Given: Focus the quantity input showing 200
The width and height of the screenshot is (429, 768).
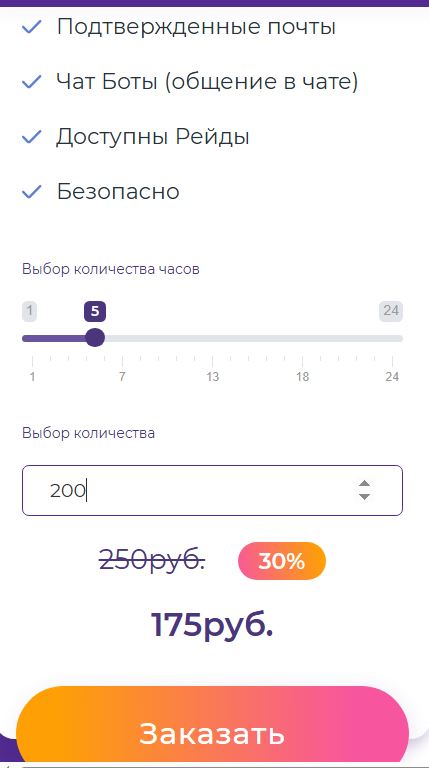Looking at the screenshot, I should (212, 490).
